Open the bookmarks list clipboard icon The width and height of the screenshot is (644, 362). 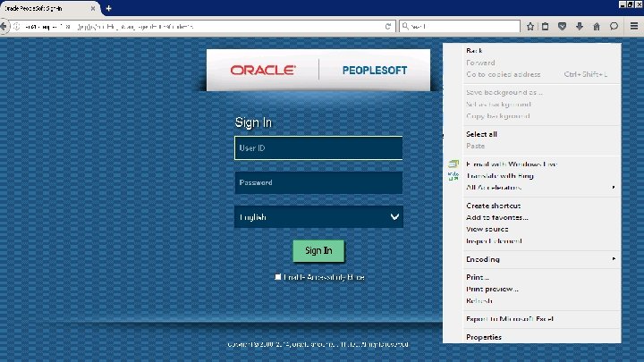[545, 26]
